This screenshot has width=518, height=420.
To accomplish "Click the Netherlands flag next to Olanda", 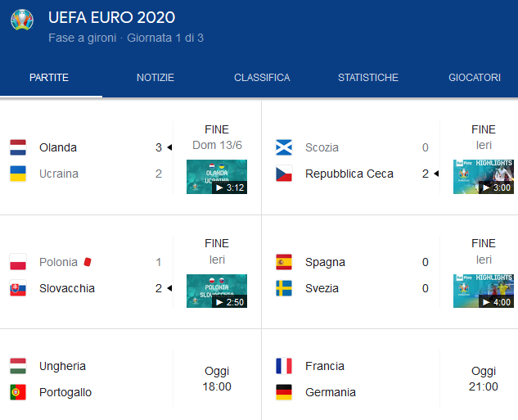I will (18, 147).
